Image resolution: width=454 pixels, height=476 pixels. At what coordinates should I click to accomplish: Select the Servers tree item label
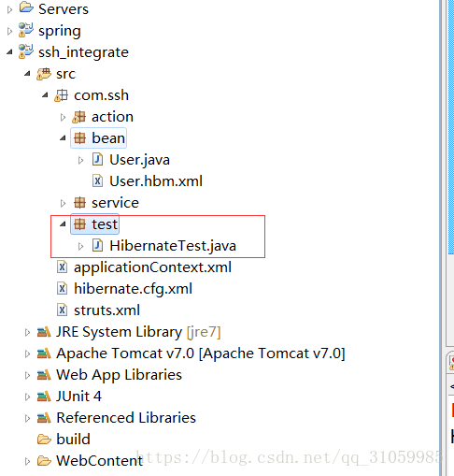point(64,9)
